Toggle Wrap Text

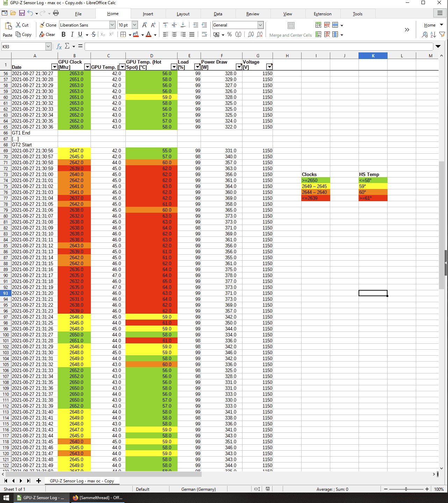click(x=205, y=35)
